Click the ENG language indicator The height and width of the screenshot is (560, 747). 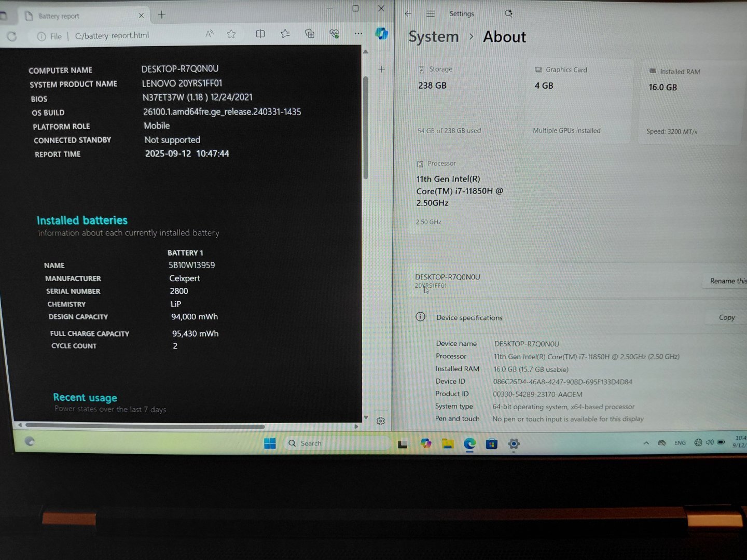coord(680,443)
